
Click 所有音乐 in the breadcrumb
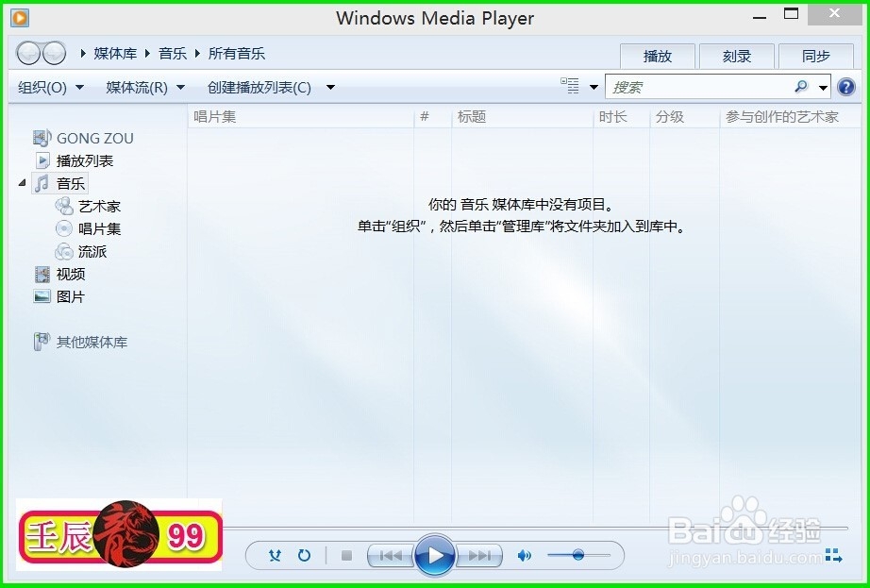click(237, 53)
